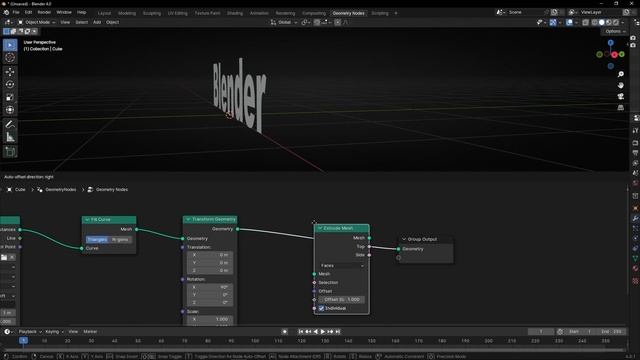Toggle viewport gizmo display
Screen dimensions: 640x360
click(553, 22)
